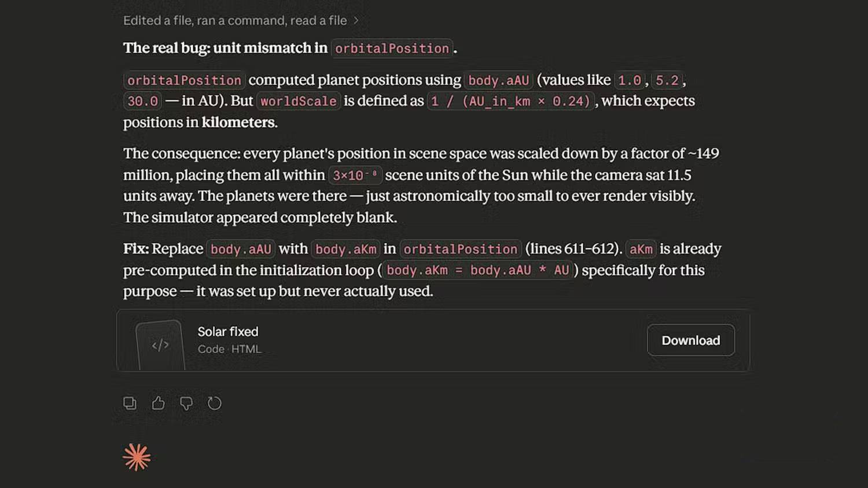
Task: Click the 30.0 inline code value
Action: click(x=142, y=101)
